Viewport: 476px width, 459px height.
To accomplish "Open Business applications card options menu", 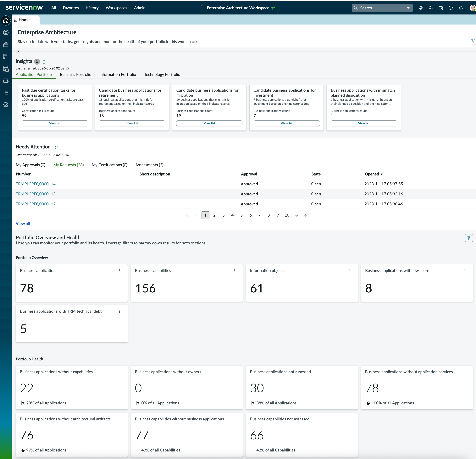I will click(x=119, y=271).
